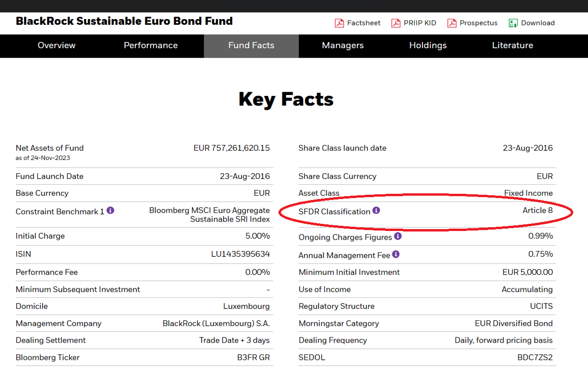This screenshot has width=588, height=368.
Task: Open the PRIIP KID link
Action: click(420, 23)
